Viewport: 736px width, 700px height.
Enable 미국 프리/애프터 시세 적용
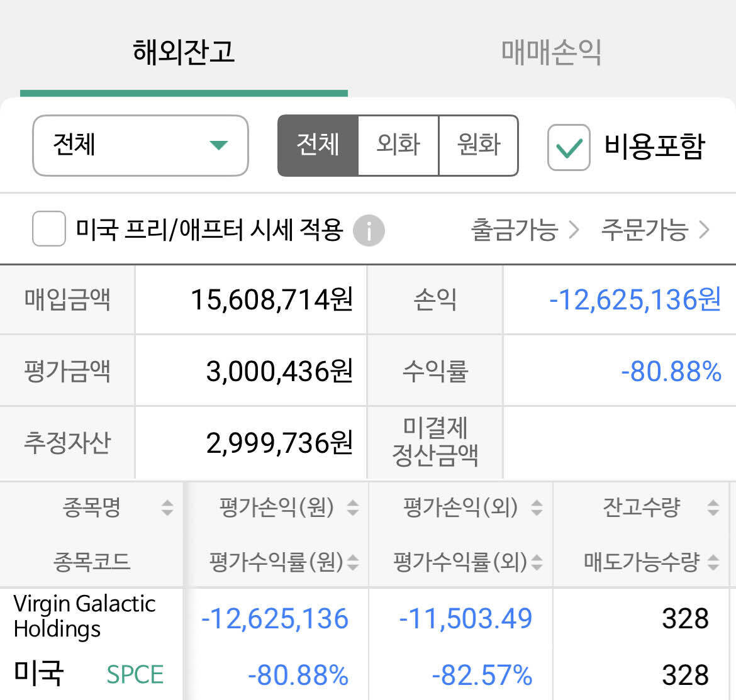48,230
